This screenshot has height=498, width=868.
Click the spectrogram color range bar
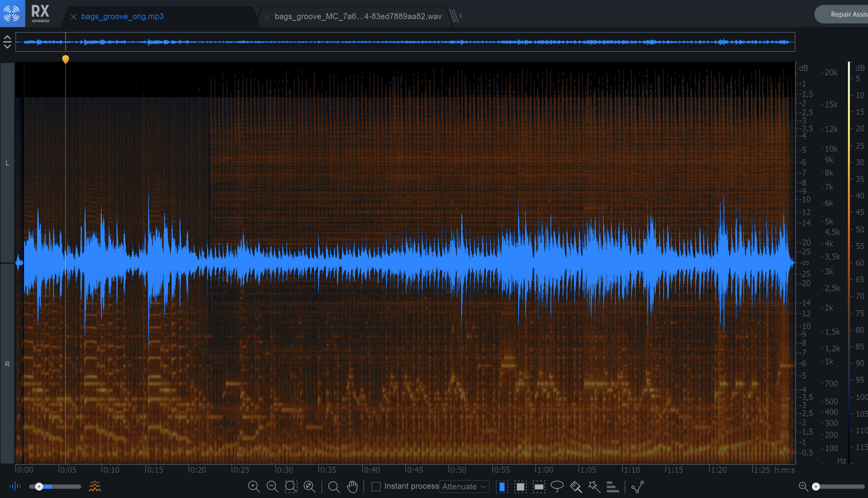click(849, 263)
